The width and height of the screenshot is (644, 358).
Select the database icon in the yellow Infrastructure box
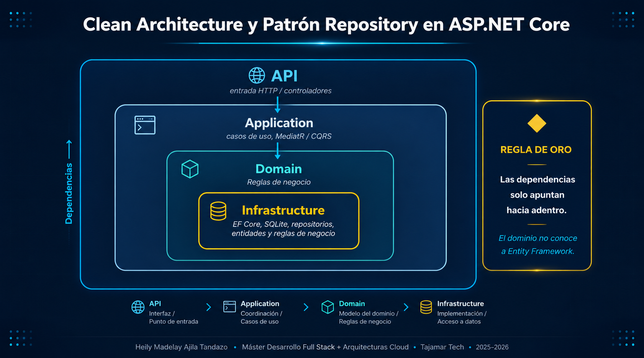coord(218,211)
